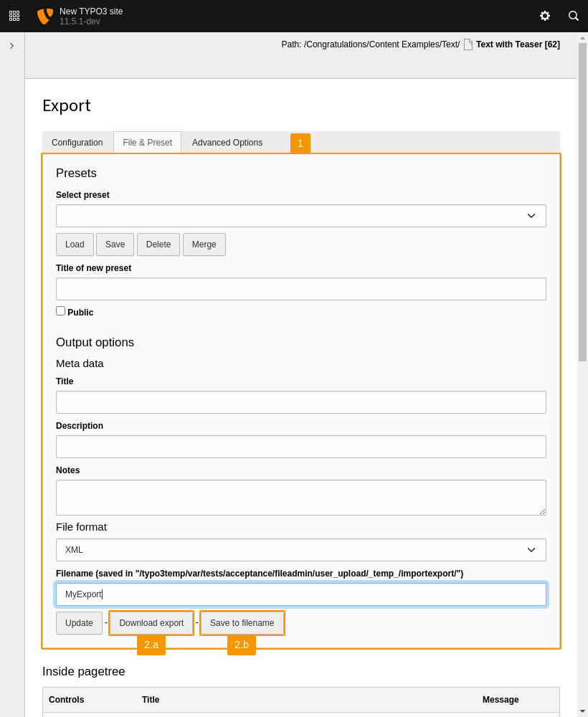588x717 pixels.
Task: Open the Select preset dropdown
Action: click(x=300, y=215)
